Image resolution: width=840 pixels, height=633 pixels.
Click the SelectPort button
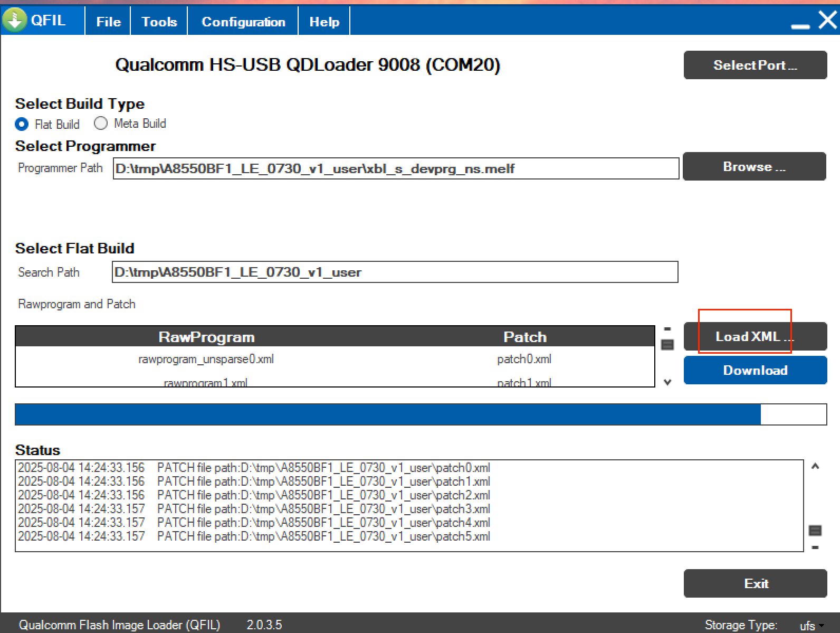755,65
